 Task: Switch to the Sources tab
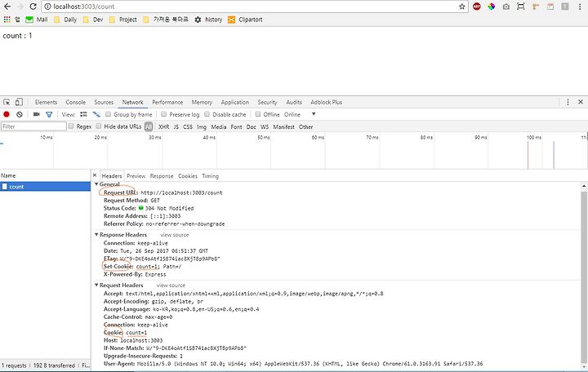[104, 102]
